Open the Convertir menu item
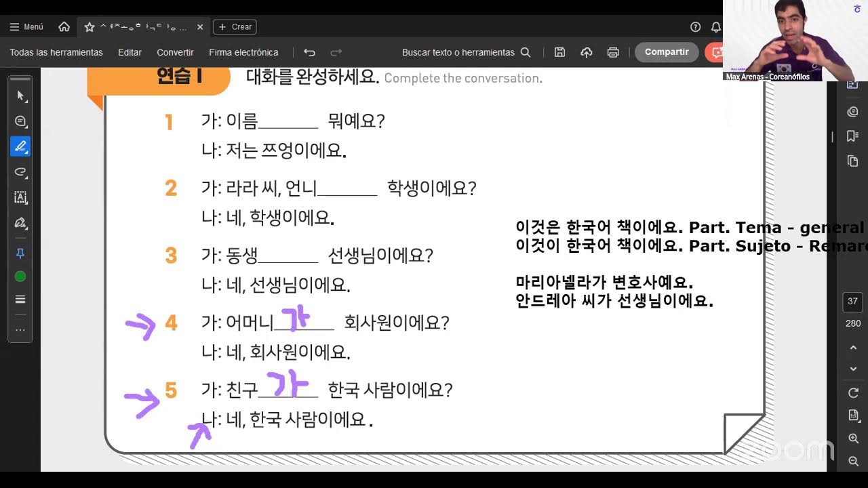Viewport: 868px width, 488px height. point(175,52)
